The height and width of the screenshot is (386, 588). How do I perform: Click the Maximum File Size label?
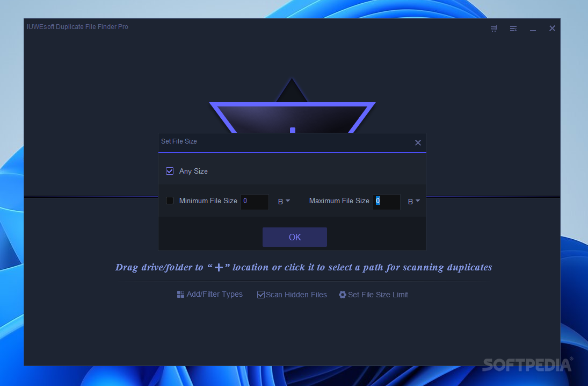tap(339, 201)
